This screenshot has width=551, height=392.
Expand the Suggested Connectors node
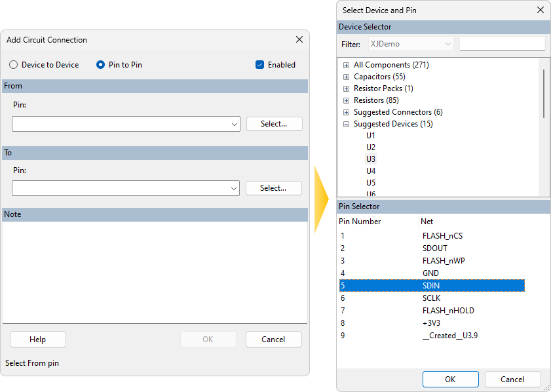pos(346,112)
